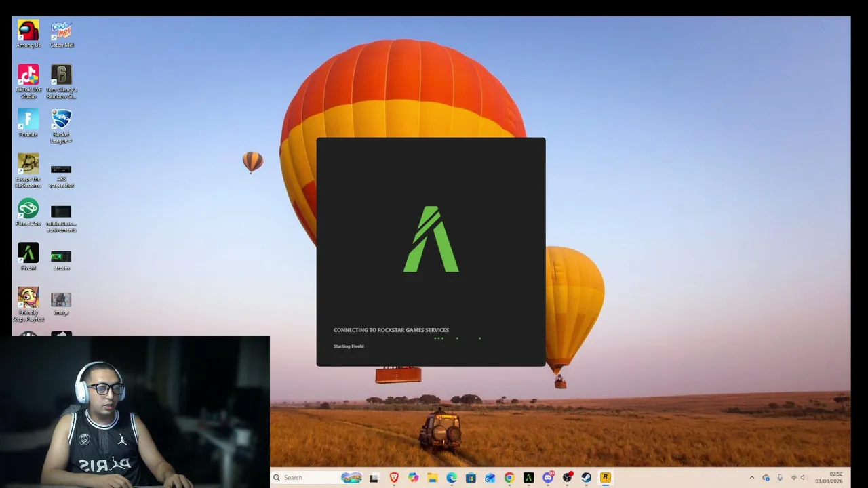This screenshot has width=868, height=488.
Task: Click the FiveM logo in the loader window
Action: tap(431, 239)
